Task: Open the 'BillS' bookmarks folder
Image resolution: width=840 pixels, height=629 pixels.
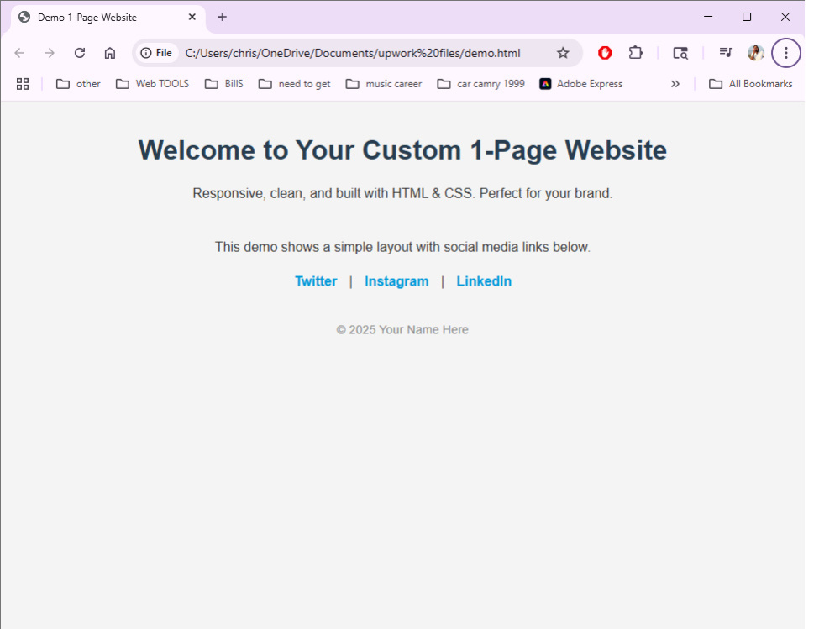Action: click(x=224, y=84)
